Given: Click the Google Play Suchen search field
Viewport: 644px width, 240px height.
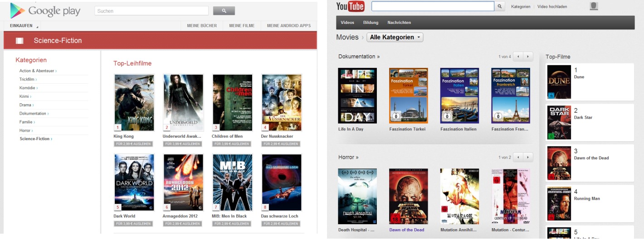Looking at the screenshot, I should (151, 11).
